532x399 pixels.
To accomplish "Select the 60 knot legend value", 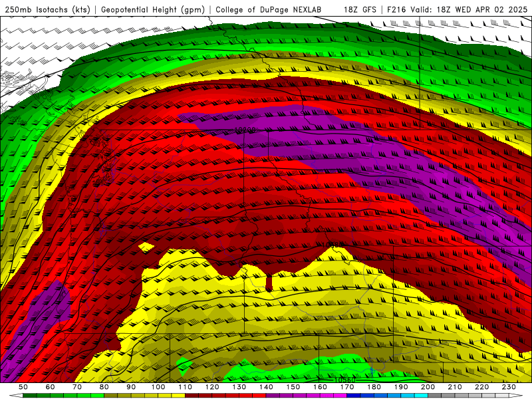I will click(x=51, y=387).
